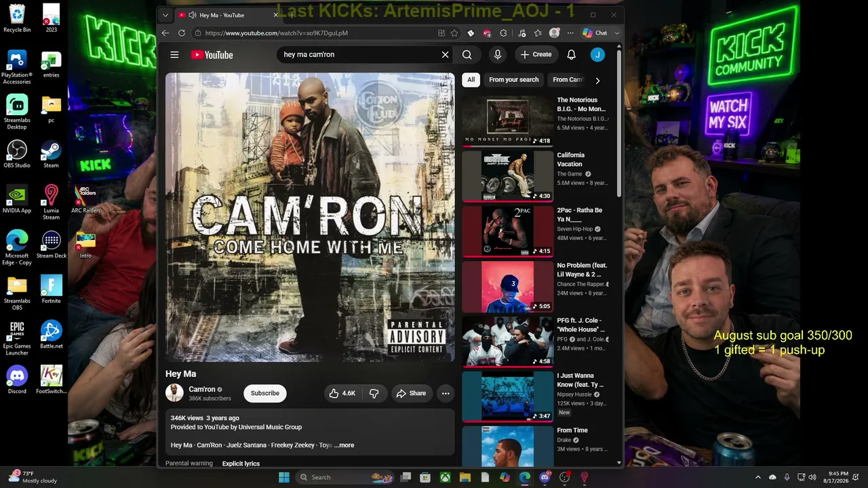Screen dimensions: 868x488
Task: Open the Battle.net desktop shortcut
Action: coord(51,335)
